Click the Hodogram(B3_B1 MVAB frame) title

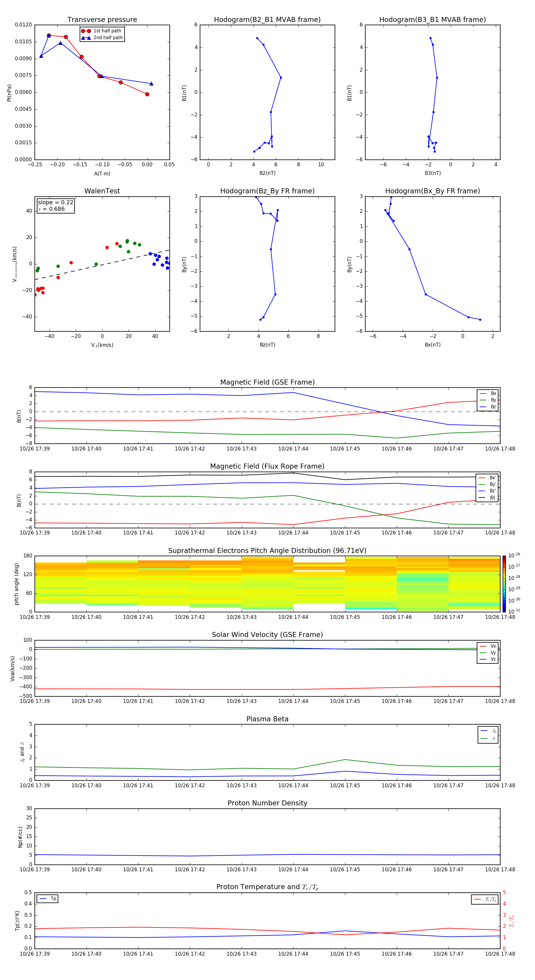tap(432, 20)
